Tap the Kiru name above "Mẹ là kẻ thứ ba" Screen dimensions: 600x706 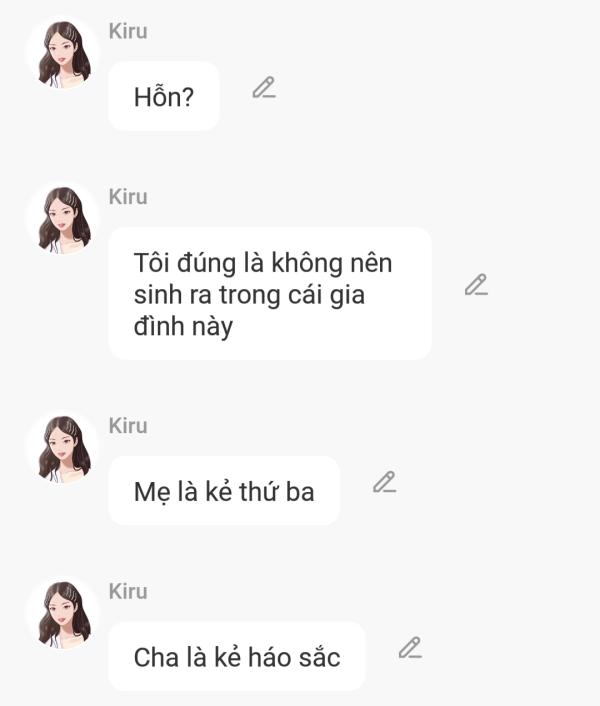pyautogui.click(x=128, y=426)
